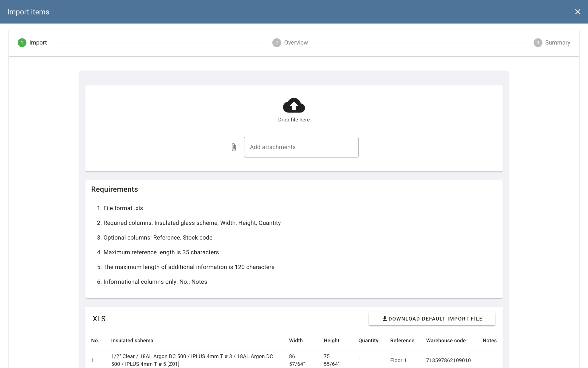Click the Notes column header
588x368 pixels.
(489, 340)
